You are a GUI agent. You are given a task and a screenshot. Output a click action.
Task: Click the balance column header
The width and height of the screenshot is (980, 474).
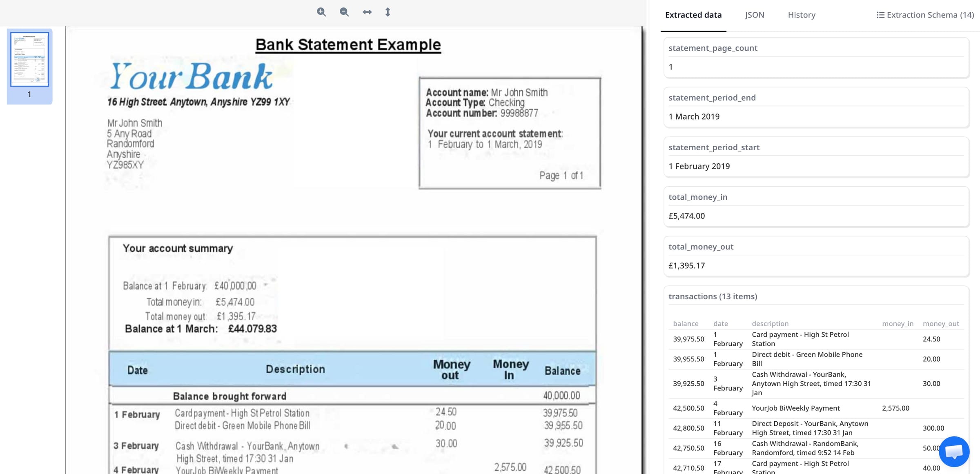click(x=686, y=324)
